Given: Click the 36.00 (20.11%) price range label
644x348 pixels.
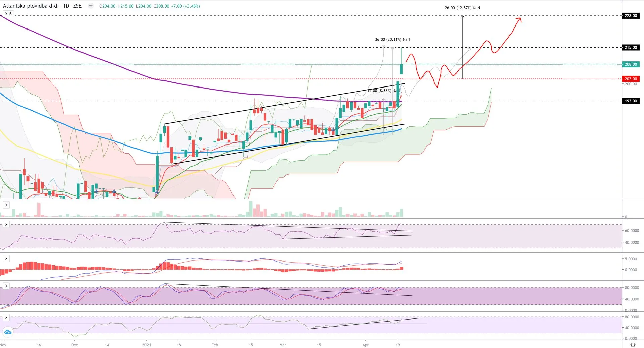Looking at the screenshot, I should 392,39.
